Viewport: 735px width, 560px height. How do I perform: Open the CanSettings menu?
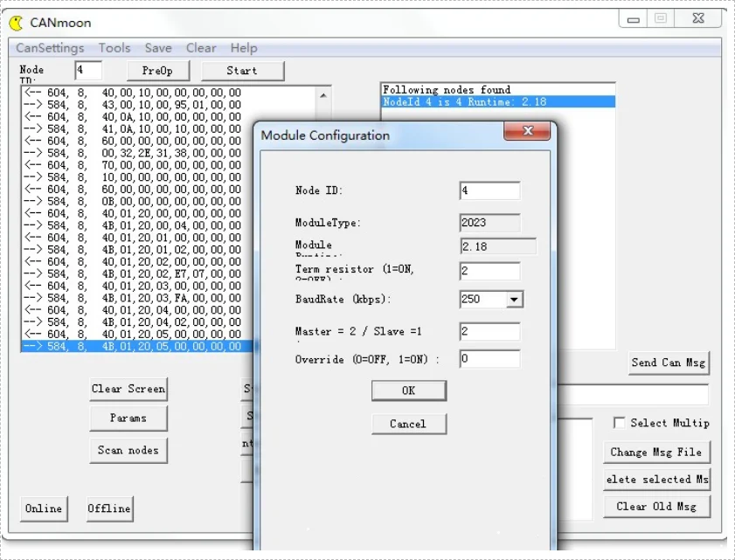pyautogui.click(x=50, y=48)
